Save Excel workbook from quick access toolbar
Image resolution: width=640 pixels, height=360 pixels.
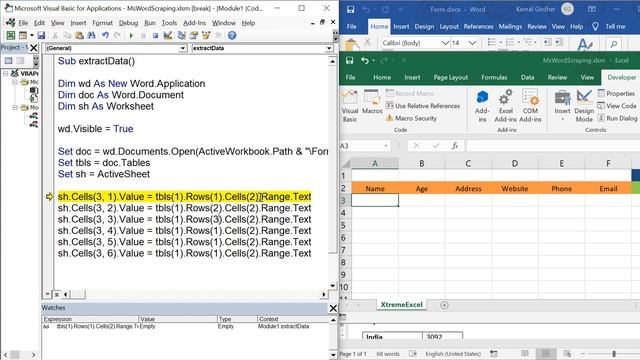pyautogui.click(x=349, y=60)
